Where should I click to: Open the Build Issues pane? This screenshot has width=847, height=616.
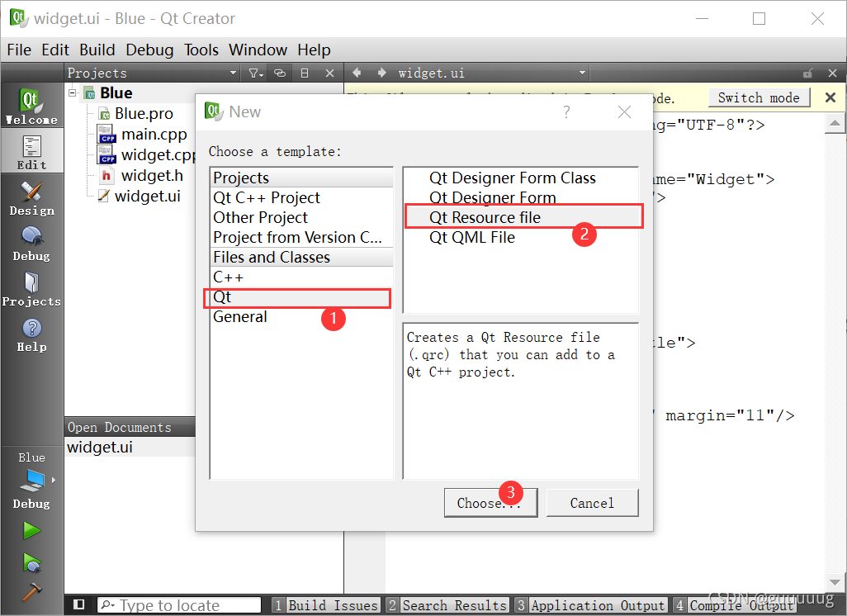(326, 605)
